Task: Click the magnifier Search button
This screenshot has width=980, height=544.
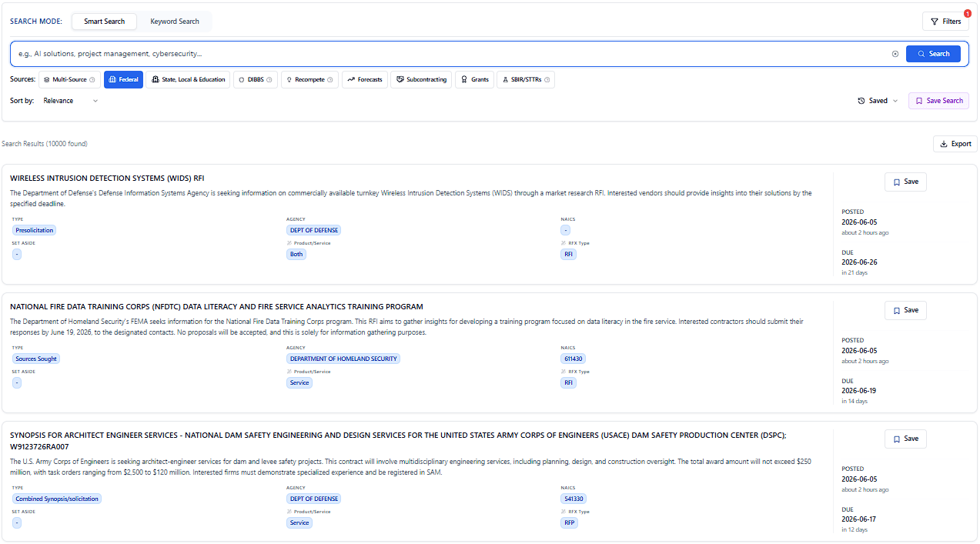Action: click(x=933, y=54)
